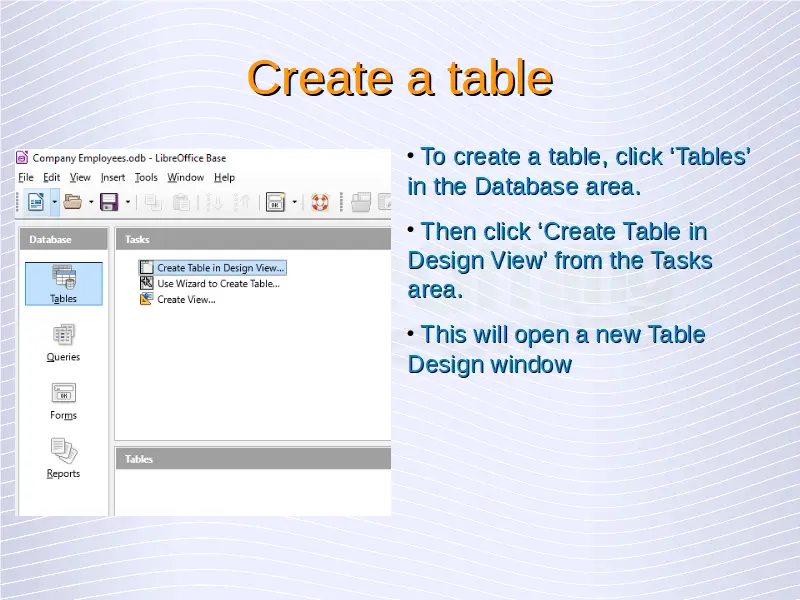Click the Copy toolbar icon

point(153,203)
